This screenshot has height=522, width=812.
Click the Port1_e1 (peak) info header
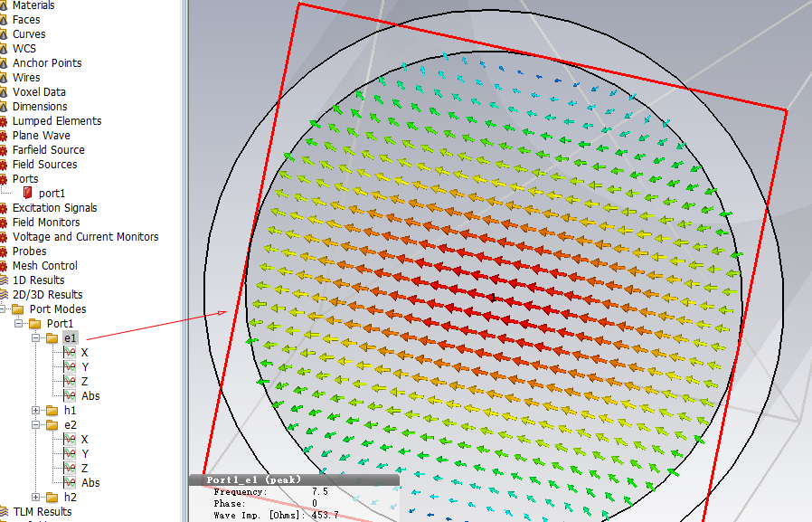coord(294,480)
